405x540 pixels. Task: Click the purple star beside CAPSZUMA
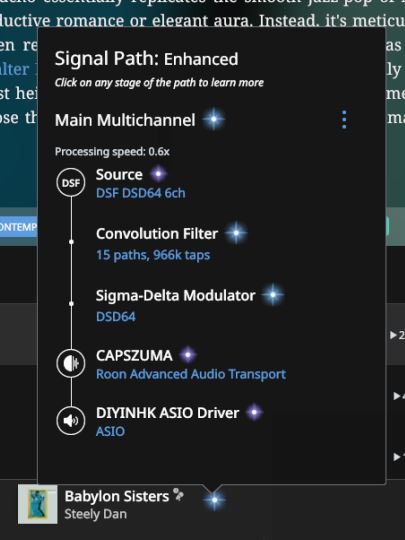click(x=188, y=355)
